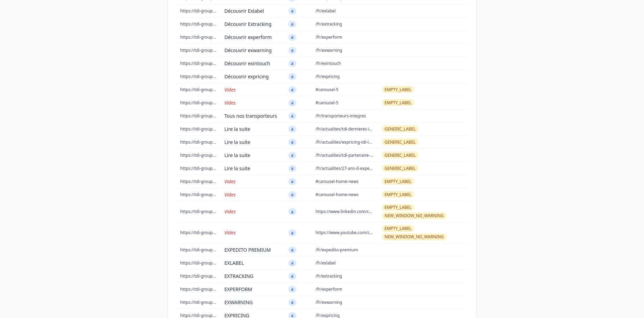Click /fr/exwarning in the uppercase EXWARNING row
Image resolution: width=644 pixels, height=318 pixels.
329,302
